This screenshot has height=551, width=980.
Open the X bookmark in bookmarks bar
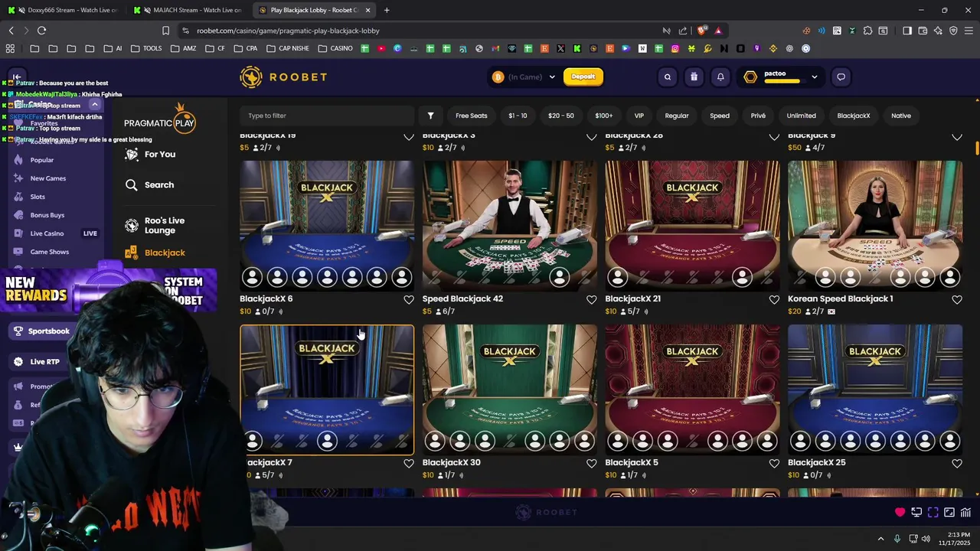560,48
